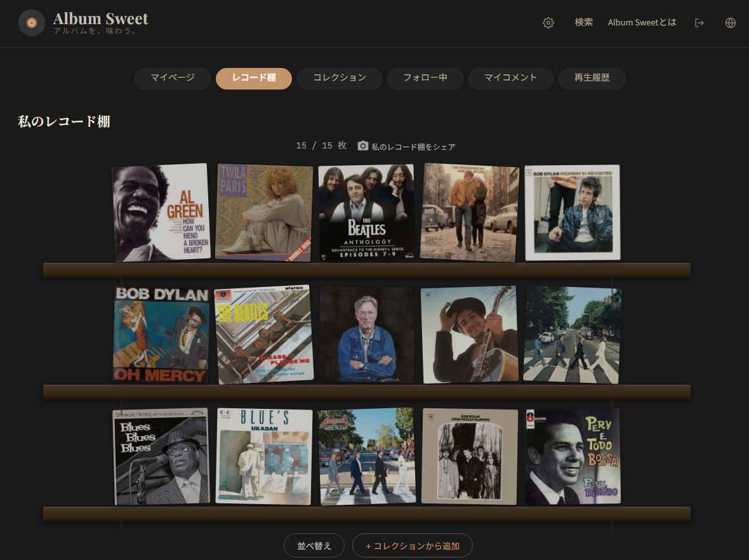Select the active レコード棚 tab

[x=253, y=78]
